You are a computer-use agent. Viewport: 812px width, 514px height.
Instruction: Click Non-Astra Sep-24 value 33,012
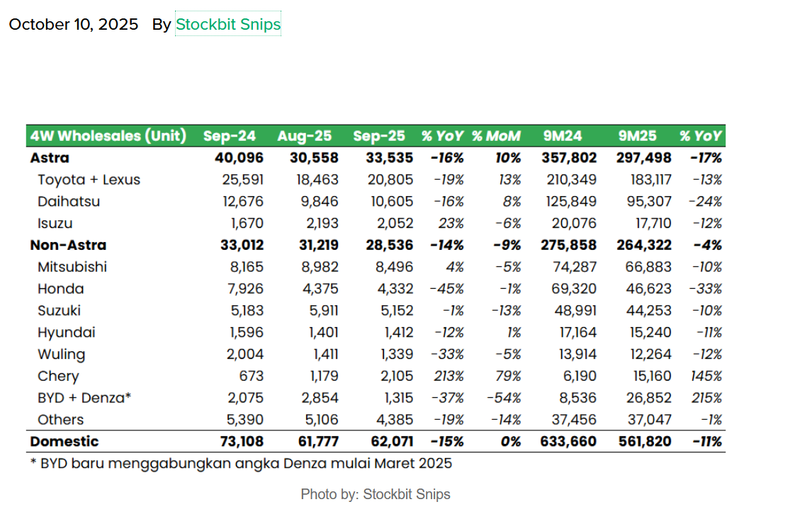(x=242, y=245)
